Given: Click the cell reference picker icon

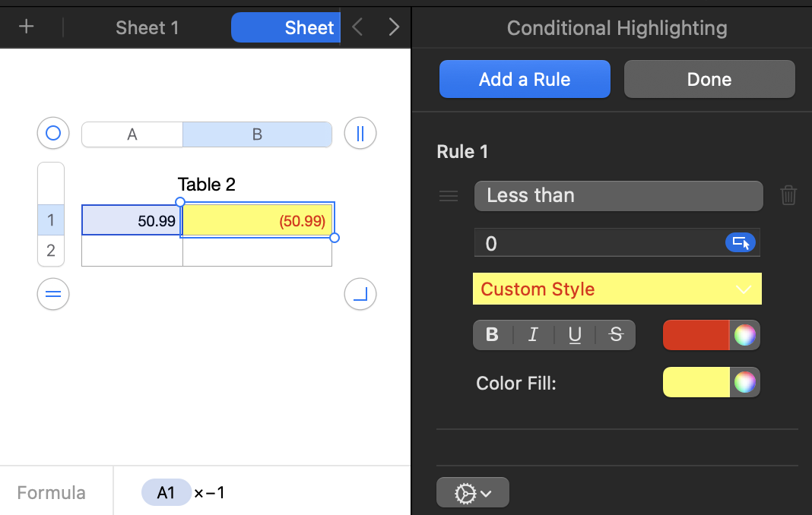Looking at the screenshot, I should pos(740,243).
